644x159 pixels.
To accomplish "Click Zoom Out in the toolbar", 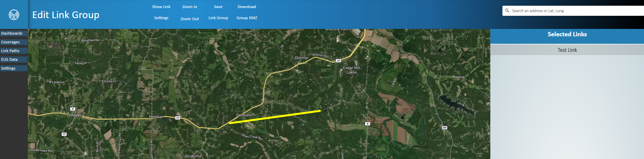I will click(x=190, y=19).
